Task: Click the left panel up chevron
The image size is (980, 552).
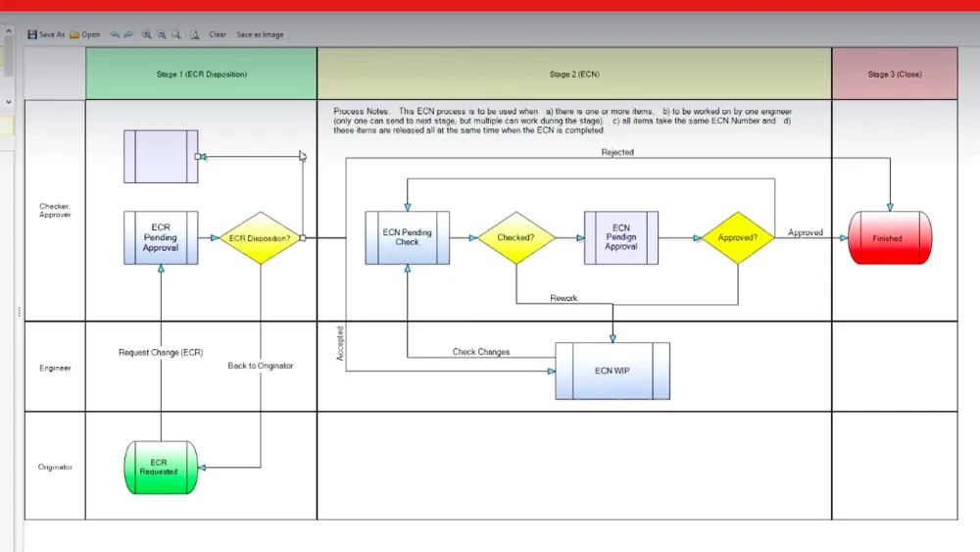Action: 8,30
